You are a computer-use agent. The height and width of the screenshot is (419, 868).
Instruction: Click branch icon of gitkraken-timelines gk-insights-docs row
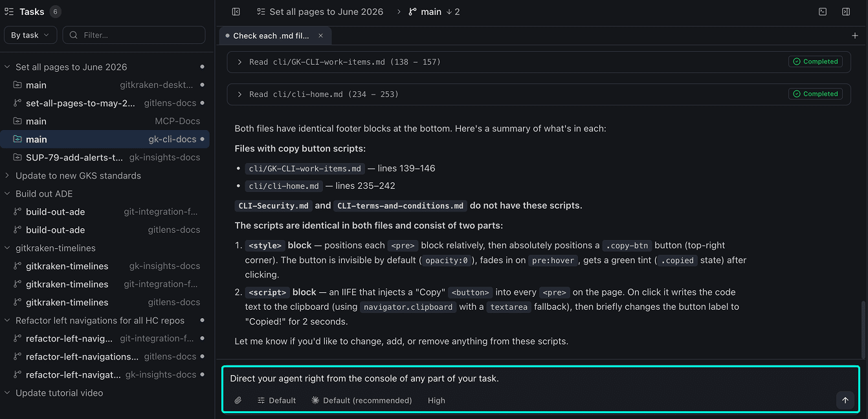(x=17, y=266)
